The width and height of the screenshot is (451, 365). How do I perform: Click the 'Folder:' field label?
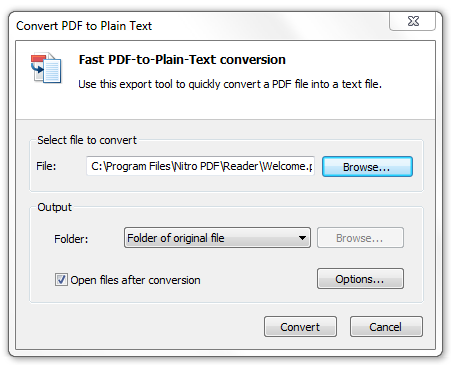71,239
